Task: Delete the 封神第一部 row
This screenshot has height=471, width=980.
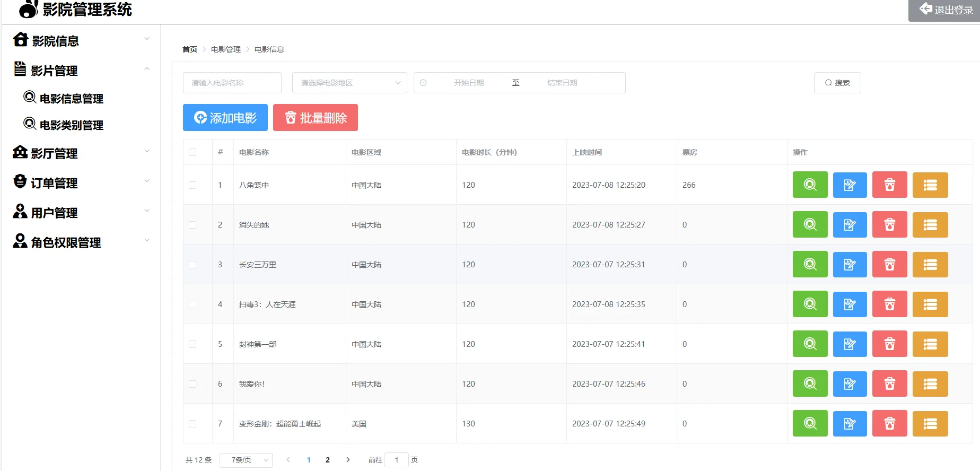Action: (890, 344)
